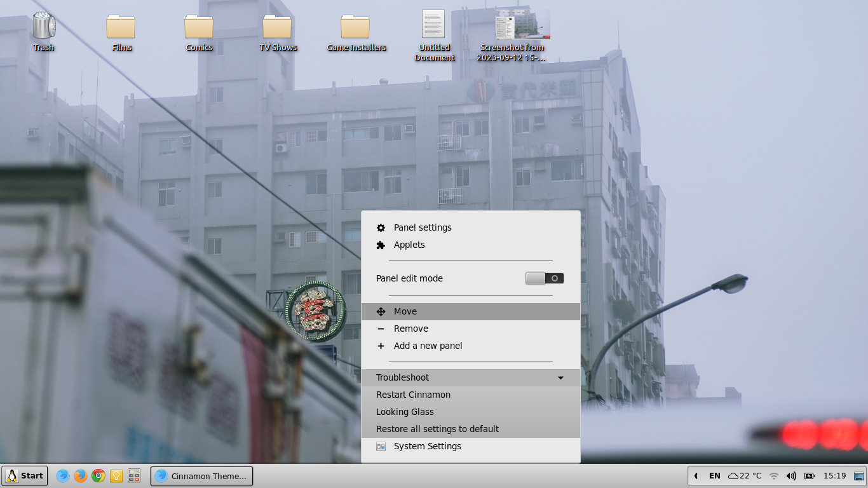
Task: Open Panel settings from the menu
Action: [x=471, y=227]
